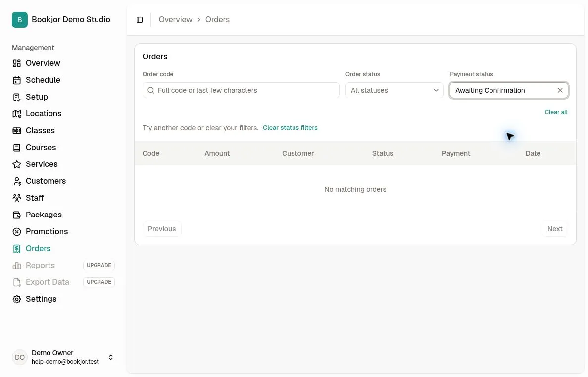This screenshot has width=588, height=377.
Task: Click the UPGRADE badge next to Reports
Action: pos(99,266)
